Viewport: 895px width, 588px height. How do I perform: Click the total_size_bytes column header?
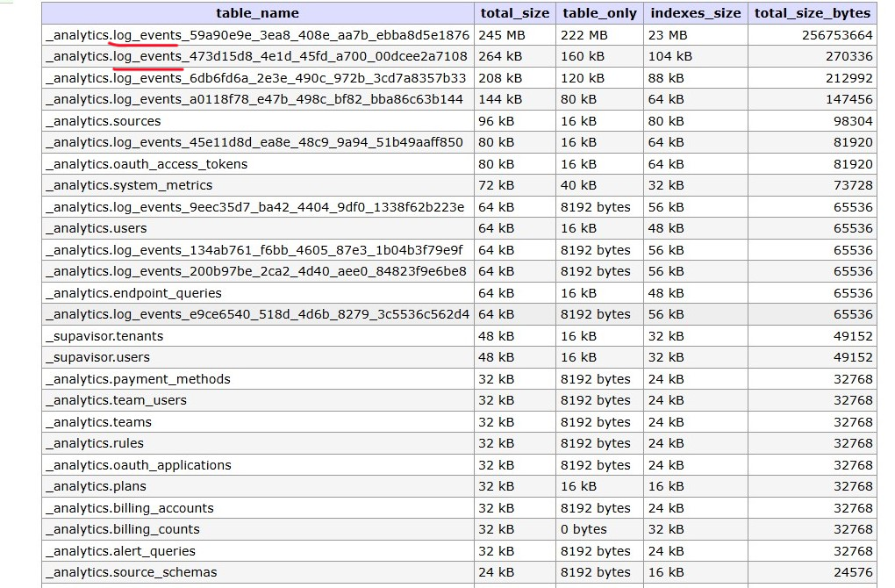[x=813, y=13]
